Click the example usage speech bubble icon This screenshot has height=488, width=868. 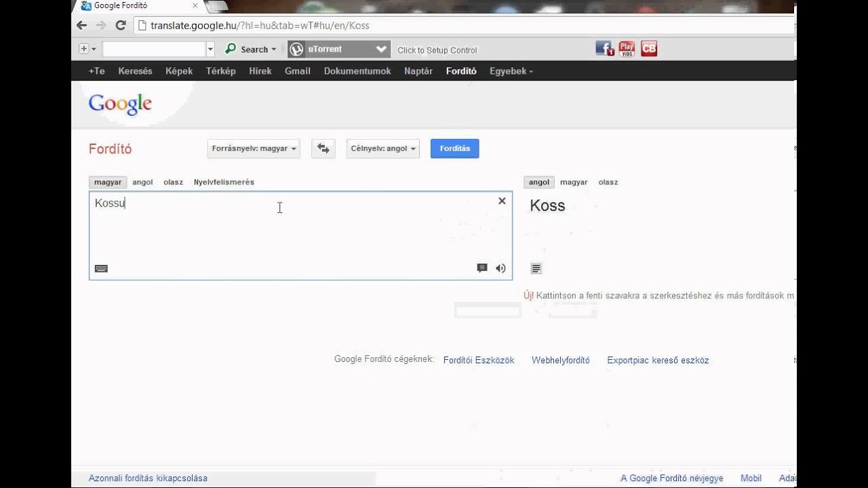[x=482, y=268]
